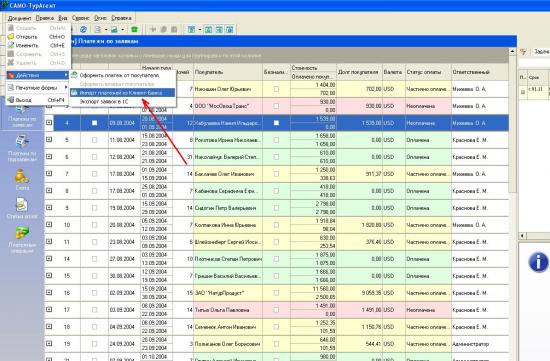Screen dimensions: 550x361
Task: Open dropdown arrow next to picture export icon
Action: click(x=122, y=29)
